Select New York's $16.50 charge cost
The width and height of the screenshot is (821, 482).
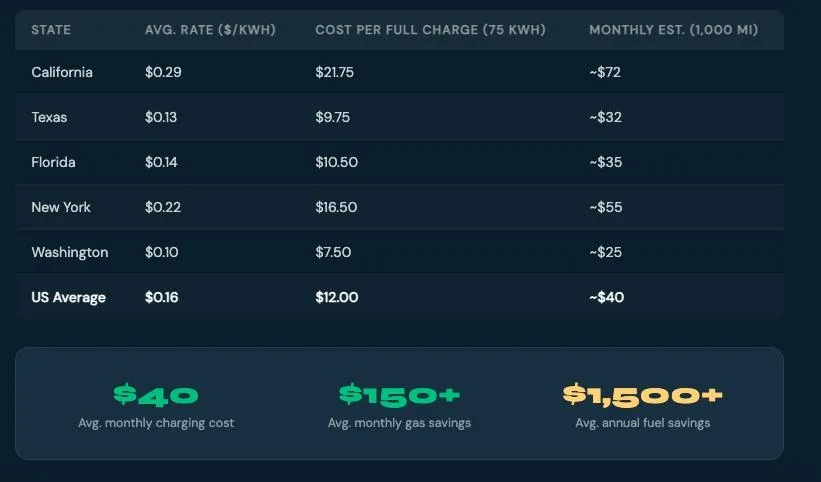click(336, 207)
